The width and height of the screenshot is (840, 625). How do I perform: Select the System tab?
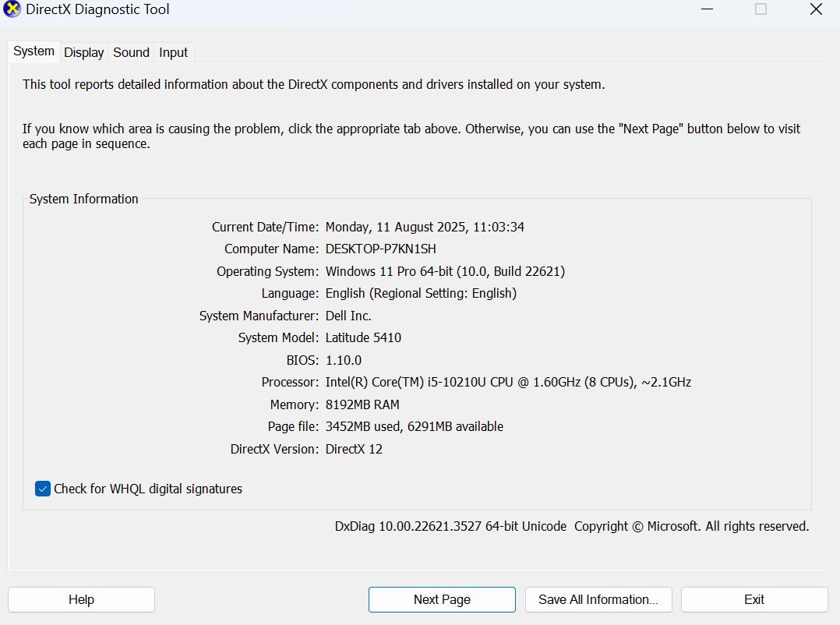click(x=34, y=51)
